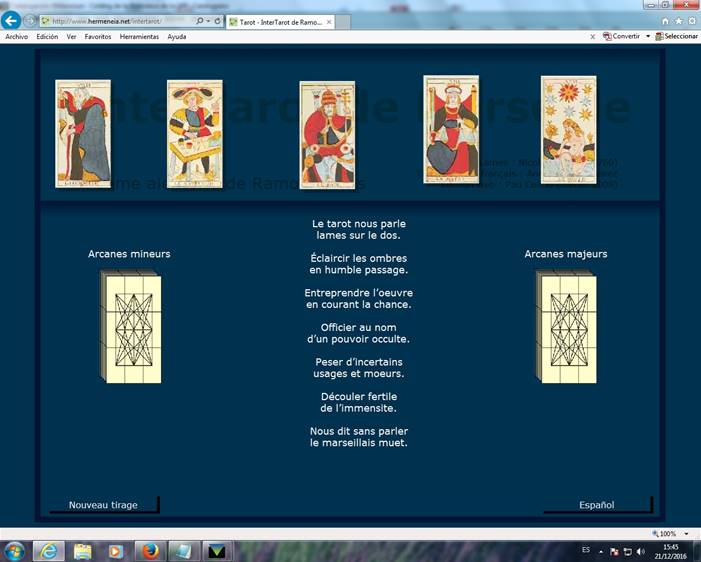Open File Explorer from the taskbar
Image resolution: width=701 pixels, height=562 pixels.
point(82,551)
